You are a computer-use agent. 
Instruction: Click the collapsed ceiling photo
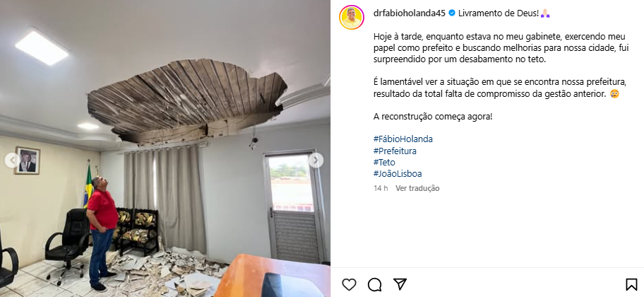(165, 148)
